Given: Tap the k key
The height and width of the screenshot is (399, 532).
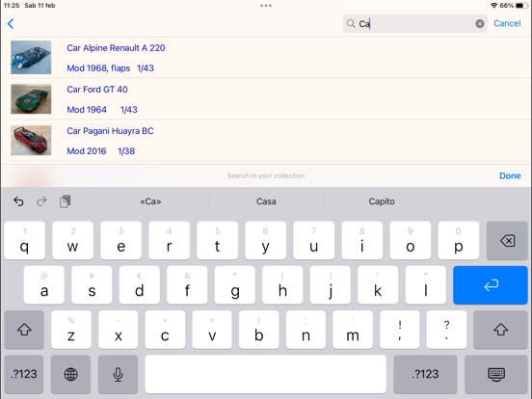Looking at the screenshot, I should 378,285.
